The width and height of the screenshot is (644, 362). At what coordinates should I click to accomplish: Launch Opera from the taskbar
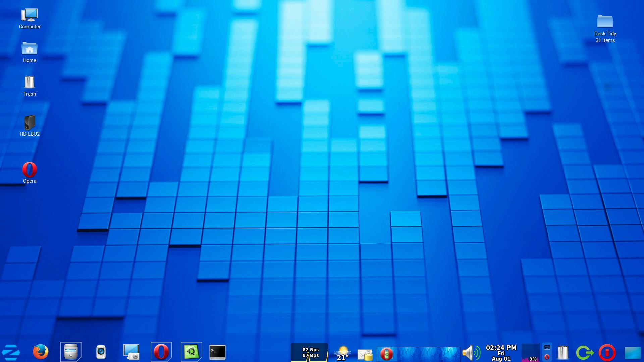161,352
